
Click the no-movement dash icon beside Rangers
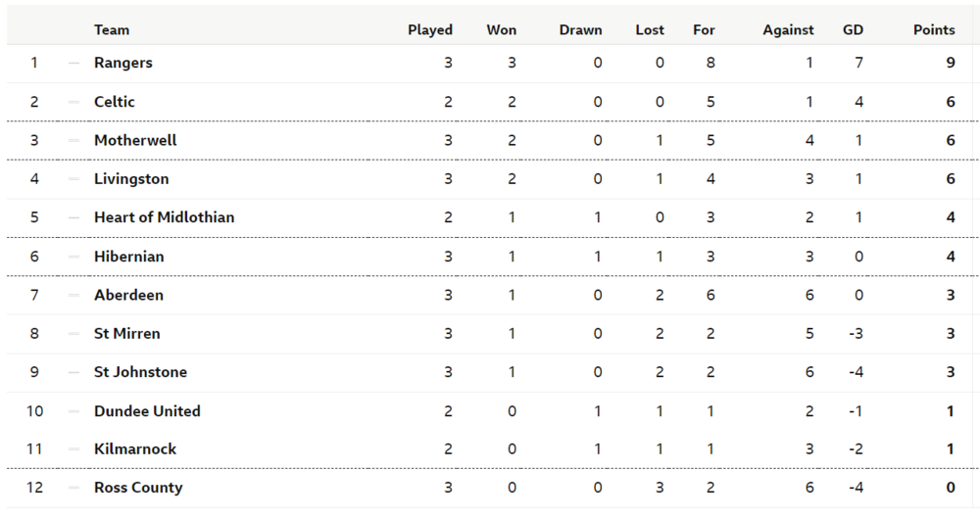[73, 63]
